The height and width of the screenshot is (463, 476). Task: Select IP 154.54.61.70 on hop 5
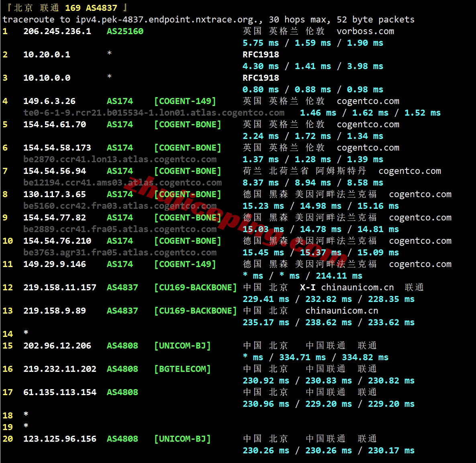55,124
